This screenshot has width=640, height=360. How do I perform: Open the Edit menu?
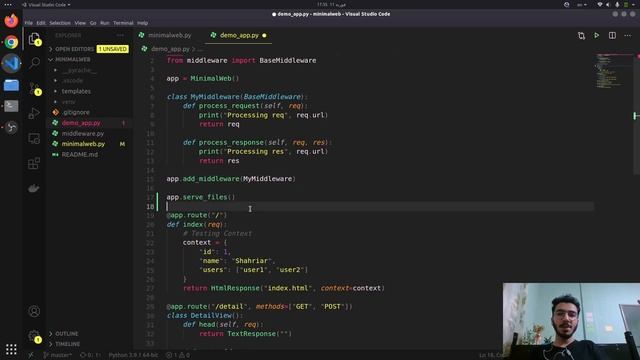[x=41, y=23]
